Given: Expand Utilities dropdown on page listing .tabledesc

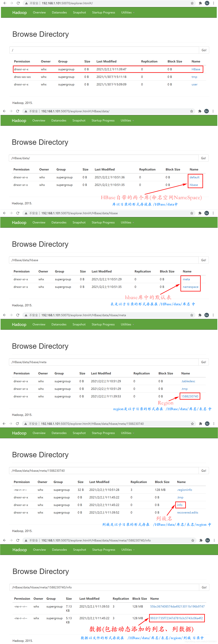Looking at the screenshot, I should tap(127, 324).
